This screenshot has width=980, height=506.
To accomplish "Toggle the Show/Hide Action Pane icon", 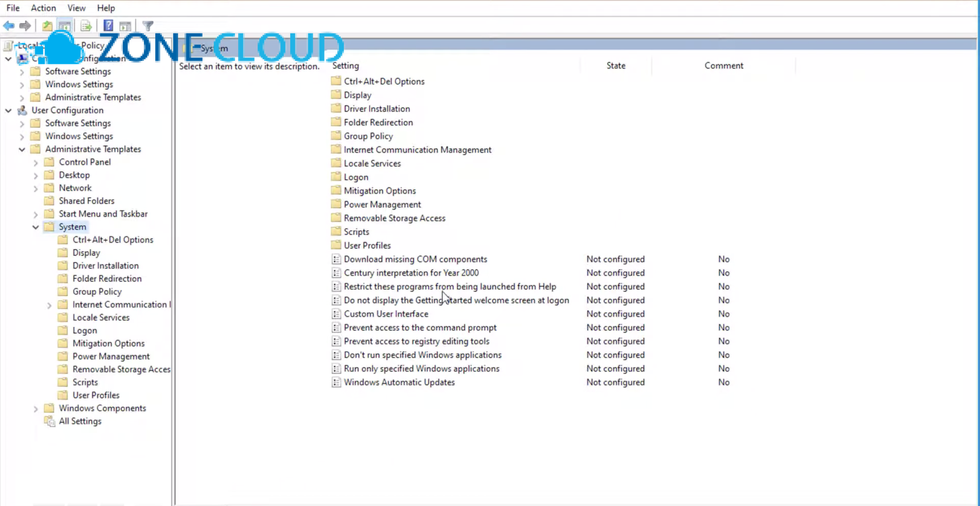I will pos(126,26).
